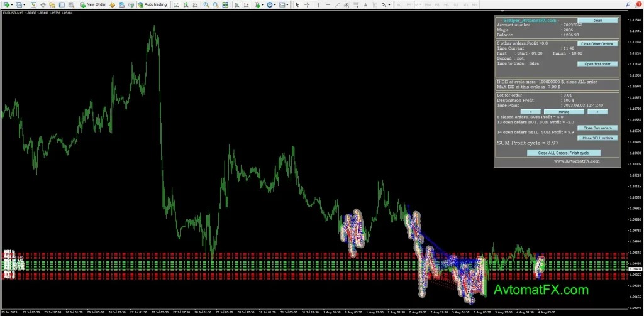This screenshot has height=316, width=644.
Task: Draw a horizontal line
Action: tap(328, 4)
